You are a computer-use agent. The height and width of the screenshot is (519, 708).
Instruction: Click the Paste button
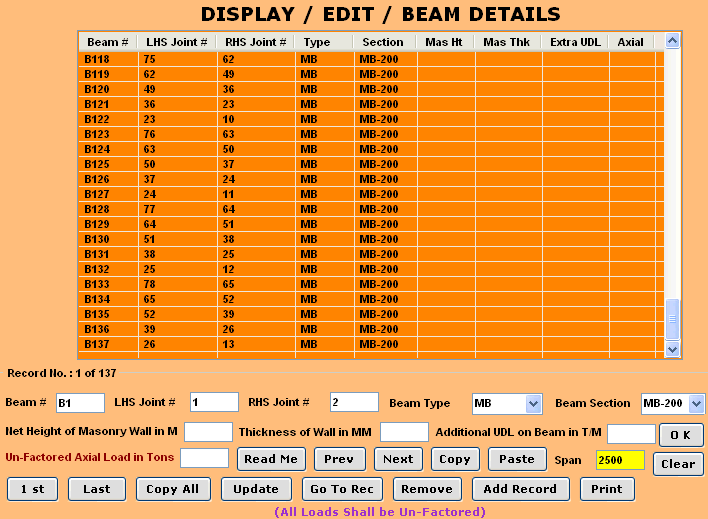click(517, 459)
